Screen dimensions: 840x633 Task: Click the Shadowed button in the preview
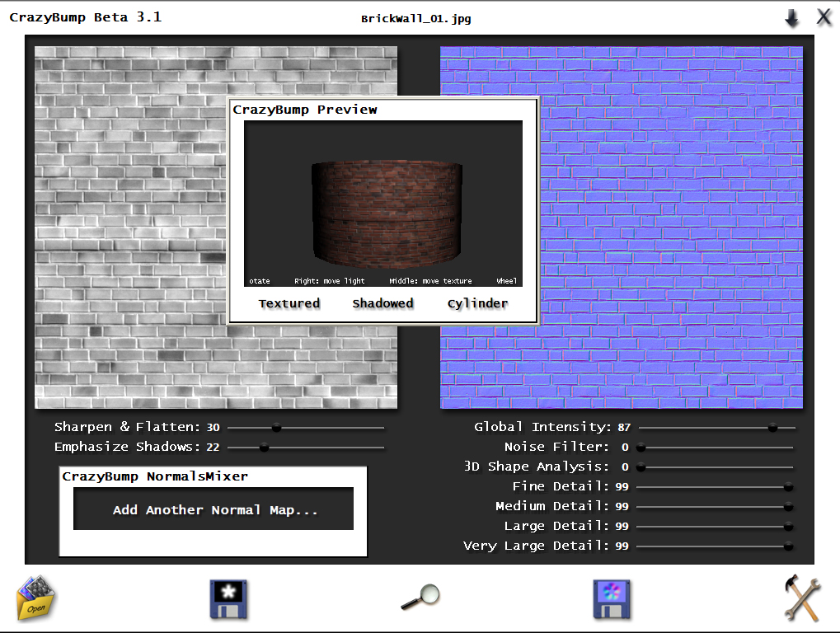point(383,303)
